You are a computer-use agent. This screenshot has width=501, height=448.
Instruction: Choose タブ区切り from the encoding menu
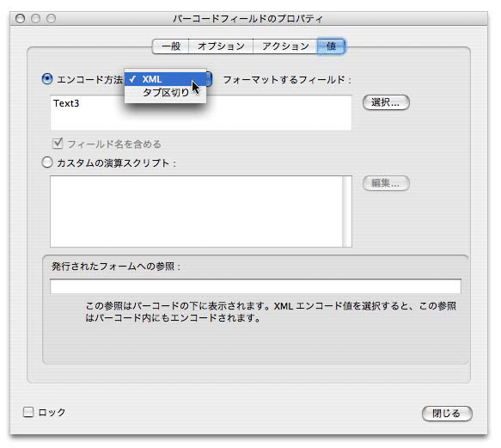pyautogui.click(x=165, y=93)
